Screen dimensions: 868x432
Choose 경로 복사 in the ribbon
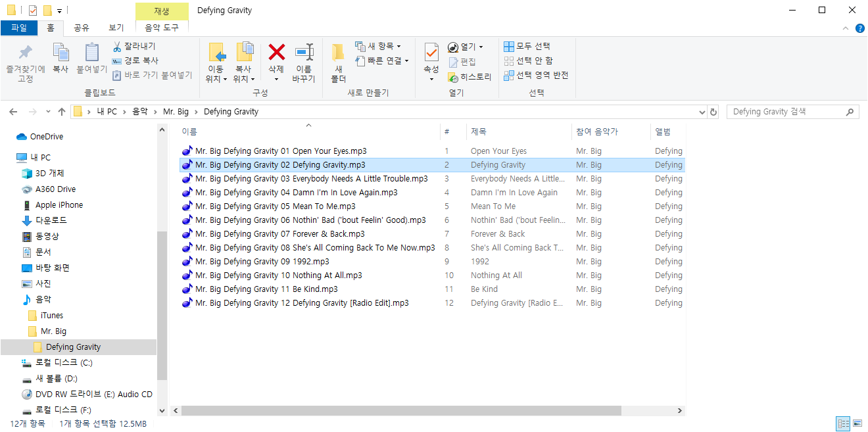pos(135,60)
